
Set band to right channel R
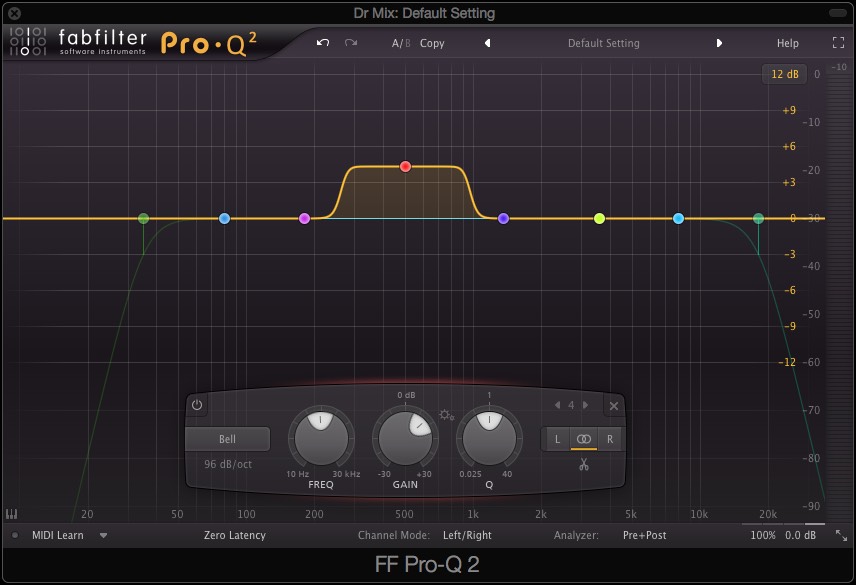(x=610, y=439)
